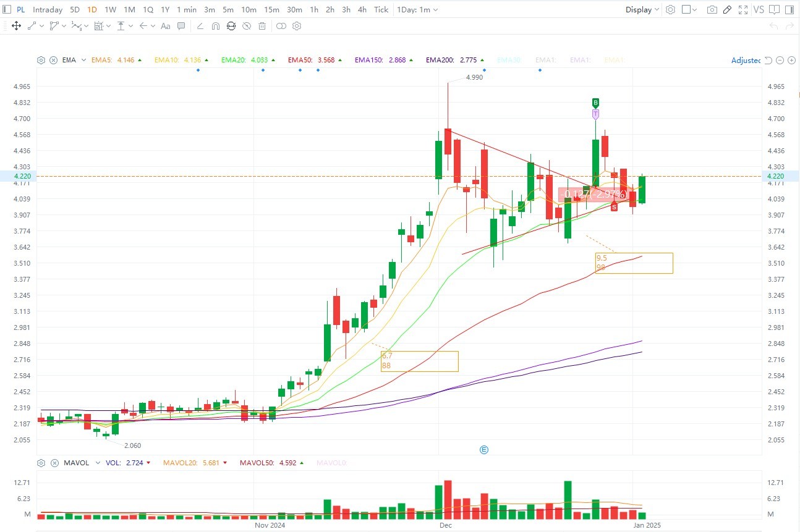This screenshot has height=532, width=800.
Task: Switch to the 5D timeframe tab
Action: [x=75, y=9]
